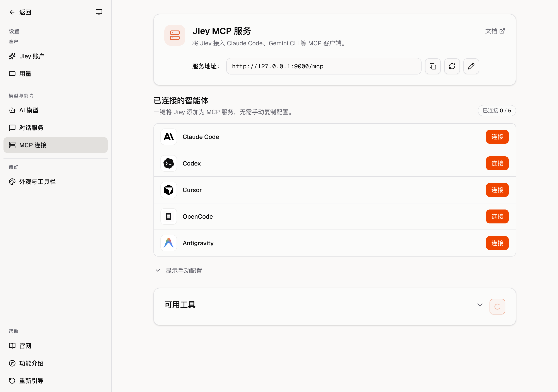Click the 返回 back label
Image resolution: width=558 pixels, height=392 pixels.
coord(25,12)
